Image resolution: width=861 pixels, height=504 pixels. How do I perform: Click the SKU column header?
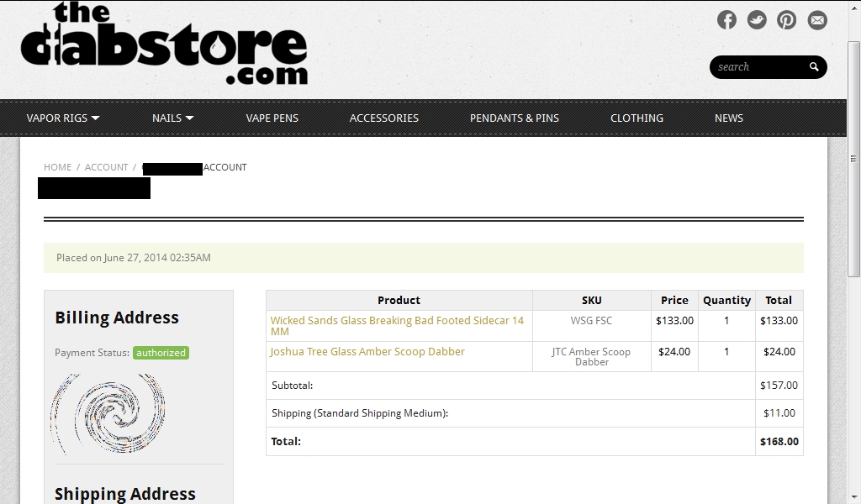tap(591, 301)
